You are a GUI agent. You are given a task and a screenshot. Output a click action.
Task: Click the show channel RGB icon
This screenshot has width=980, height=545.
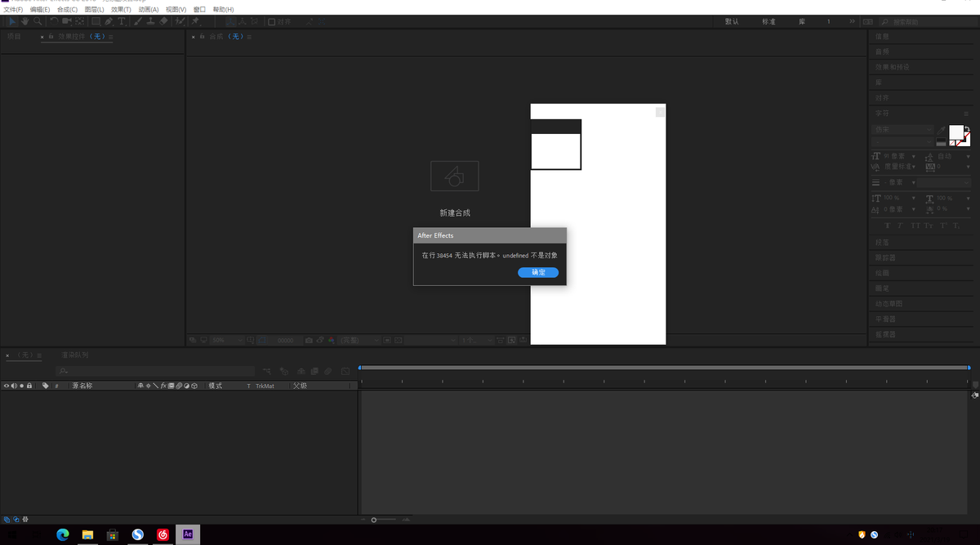point(331,340)
